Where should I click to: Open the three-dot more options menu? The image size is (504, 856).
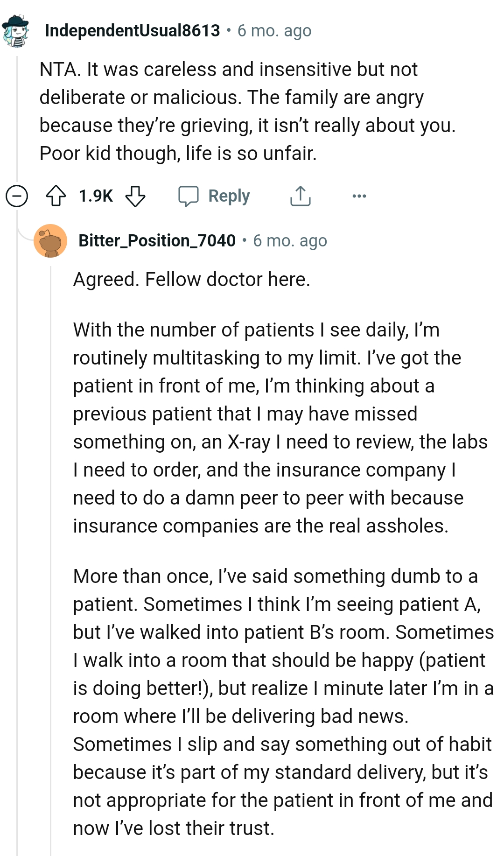359,196
